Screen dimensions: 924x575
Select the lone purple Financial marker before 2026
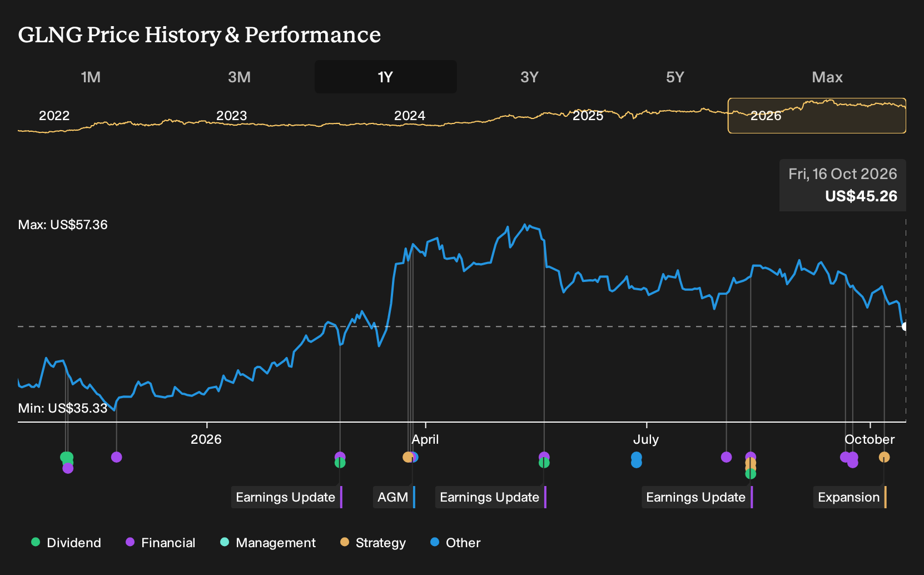[x=116, y=457]
